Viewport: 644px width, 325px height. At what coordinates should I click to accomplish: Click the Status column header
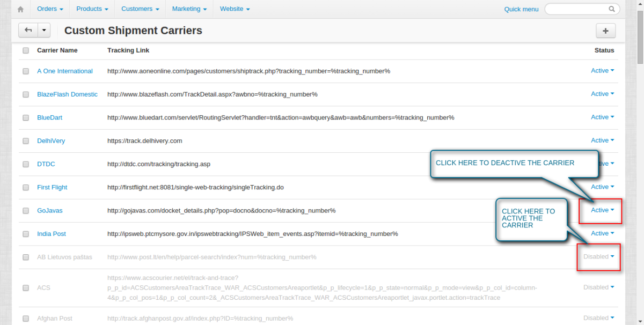[x=604, y=50]
